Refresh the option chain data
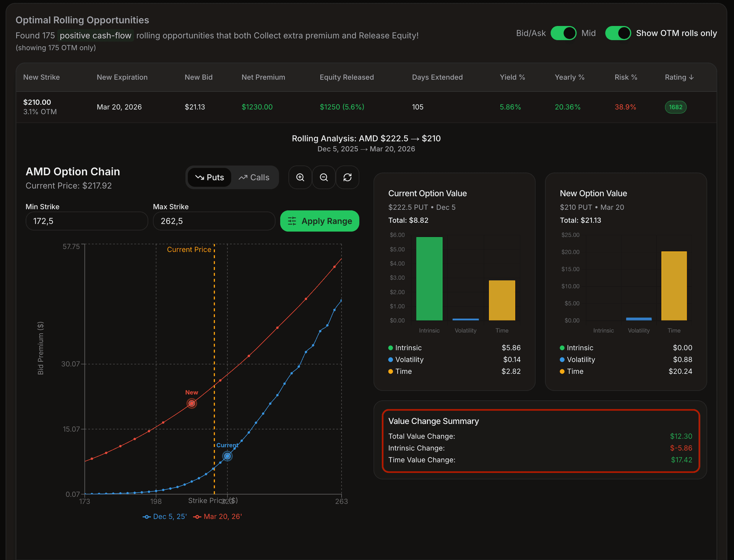This screenshot has width=734, height=560. [347, 177]
